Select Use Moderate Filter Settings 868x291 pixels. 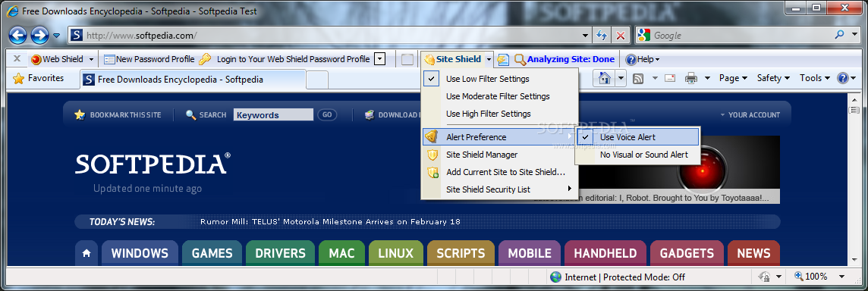tap(500, 96)
